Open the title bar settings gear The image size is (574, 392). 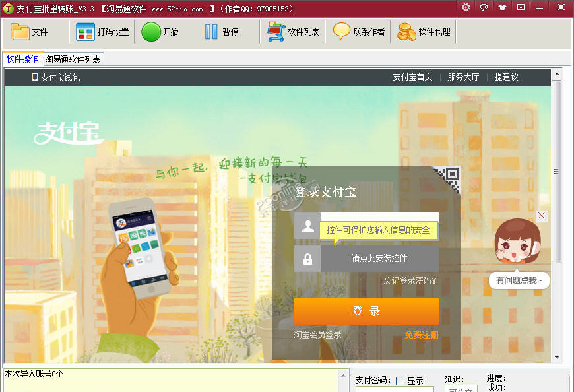click(465, 7)
